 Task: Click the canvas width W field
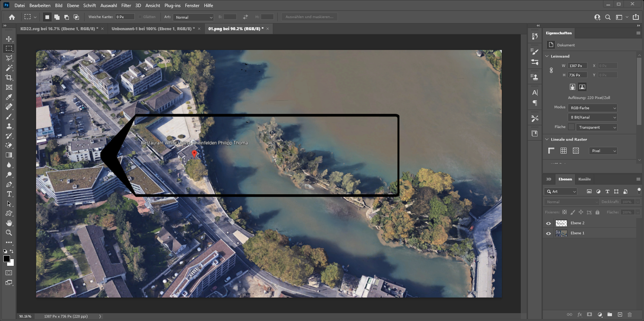pyautogui.click(x=577, y=66)
